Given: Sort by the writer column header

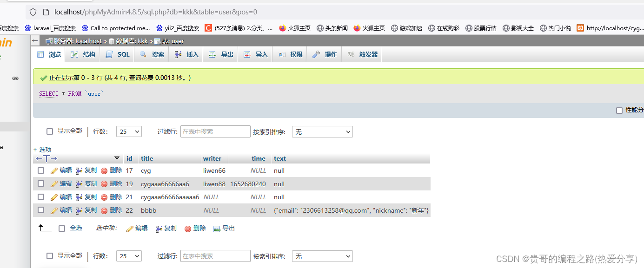Looking at the screenshot, I should point(212,158).
